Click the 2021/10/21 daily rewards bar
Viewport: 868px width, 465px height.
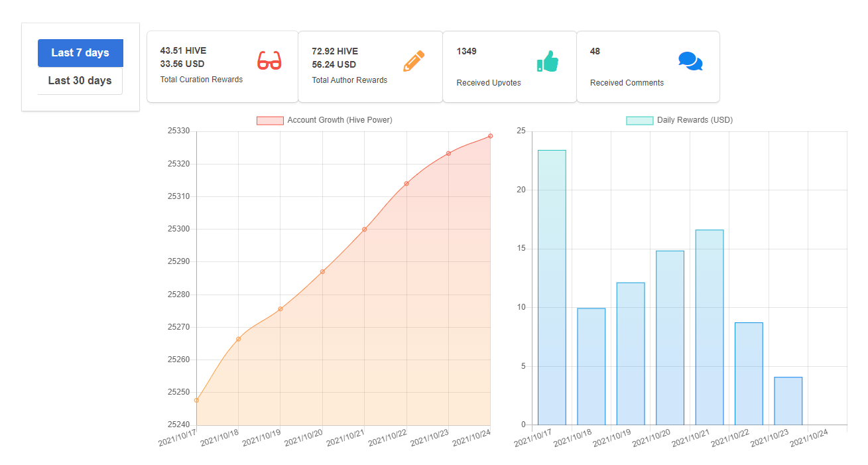(710, 327)
